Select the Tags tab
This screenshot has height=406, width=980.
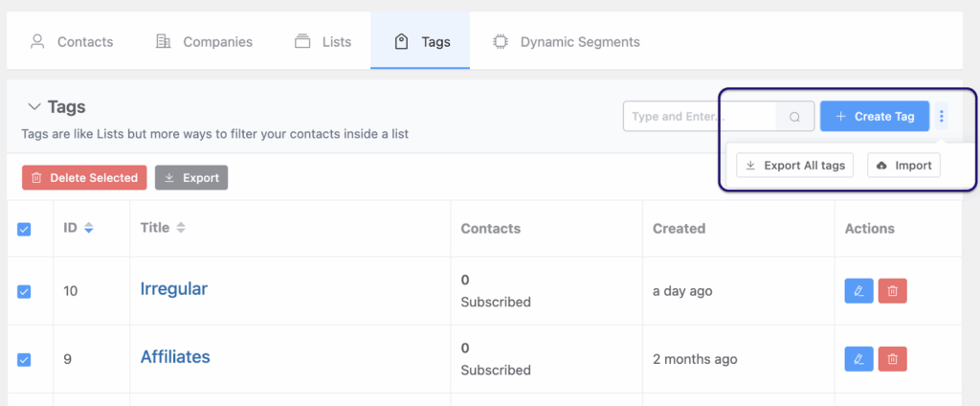[420, 42]
